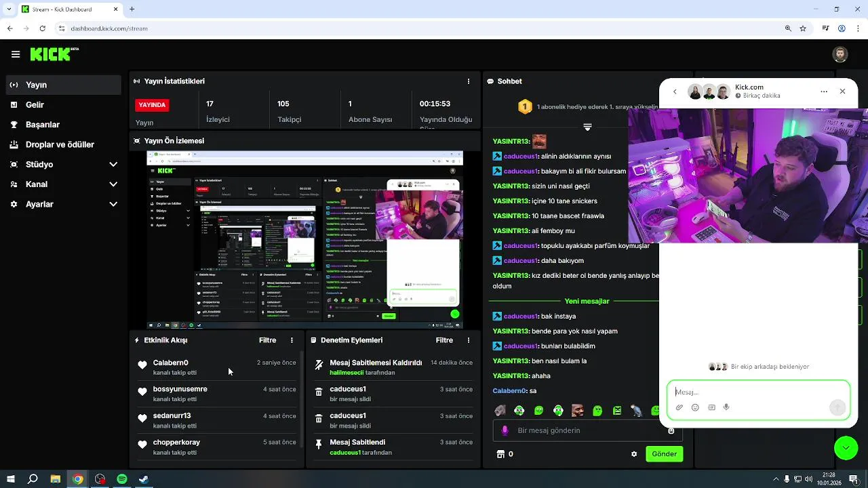Open a new browser tab
This screenshot has width=868, height=488.
tap(132, 9)
